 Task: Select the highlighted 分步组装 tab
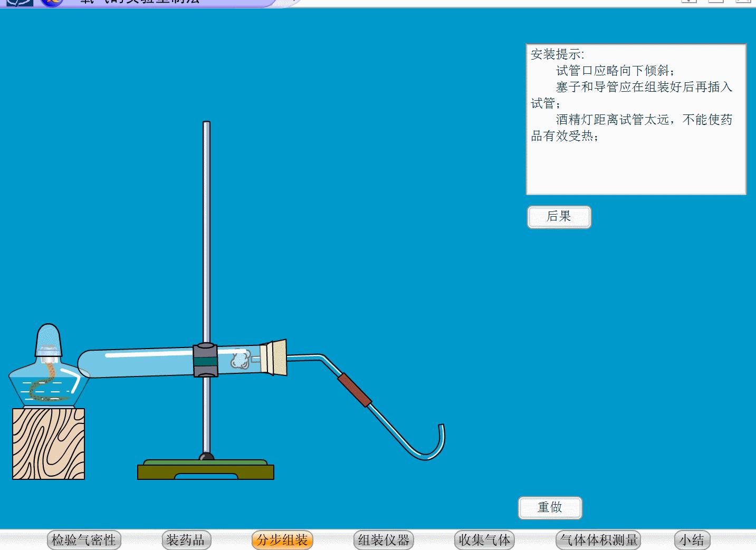(282, 540)
